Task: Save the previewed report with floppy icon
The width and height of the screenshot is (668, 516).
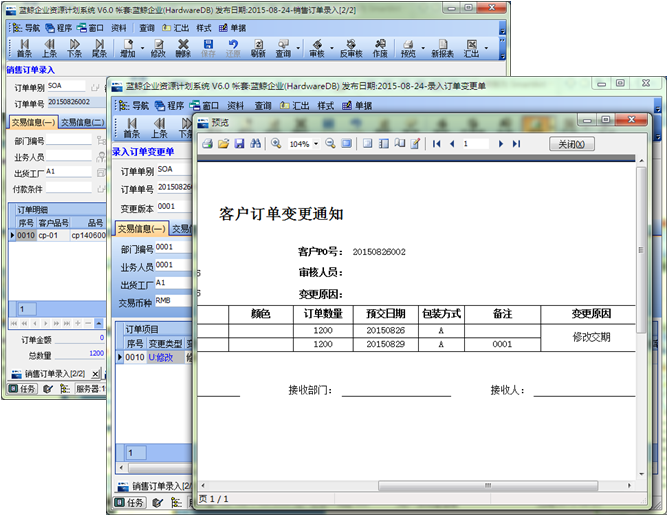Action: [x=239, y=144]
